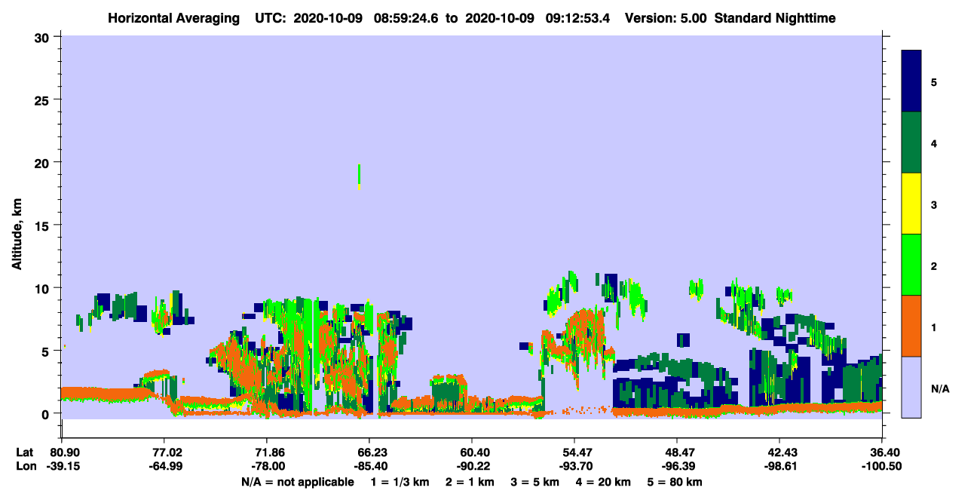The height and width of the screenshot is (503, 980).
Task: Click the '4 = 20 km' legend text
Action: 603,482
